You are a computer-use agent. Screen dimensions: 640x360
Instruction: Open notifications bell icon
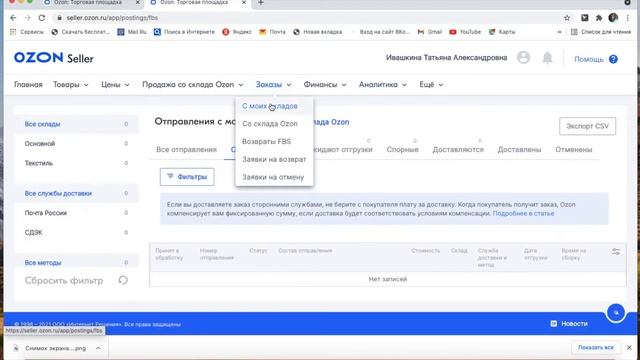[x=547, y=58]
